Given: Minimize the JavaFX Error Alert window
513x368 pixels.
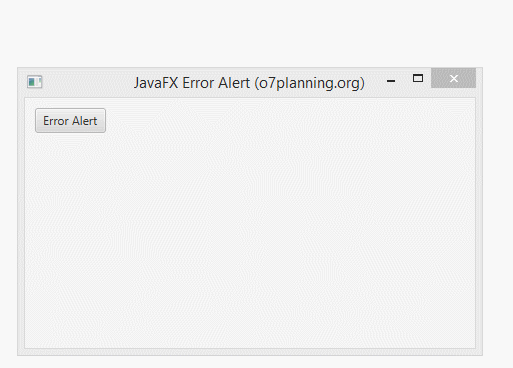Looking at the screenshot, I should click(391, 81).
